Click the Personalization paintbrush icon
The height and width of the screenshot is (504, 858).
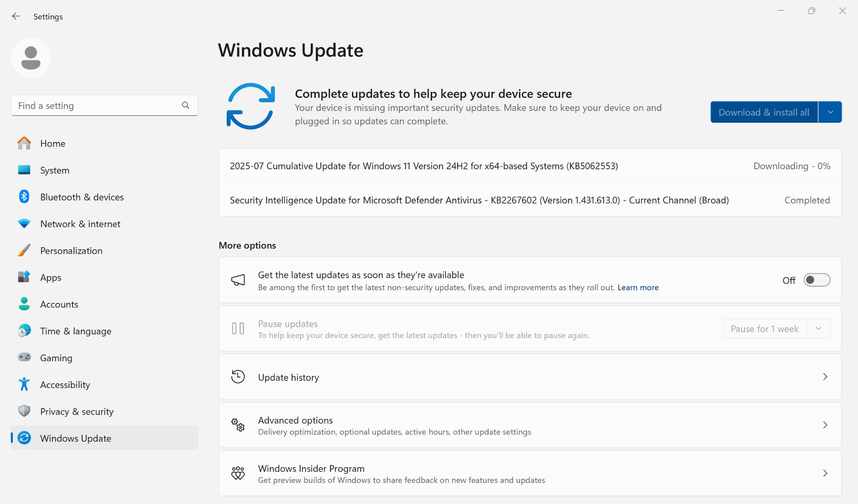[x=24, y=251]
